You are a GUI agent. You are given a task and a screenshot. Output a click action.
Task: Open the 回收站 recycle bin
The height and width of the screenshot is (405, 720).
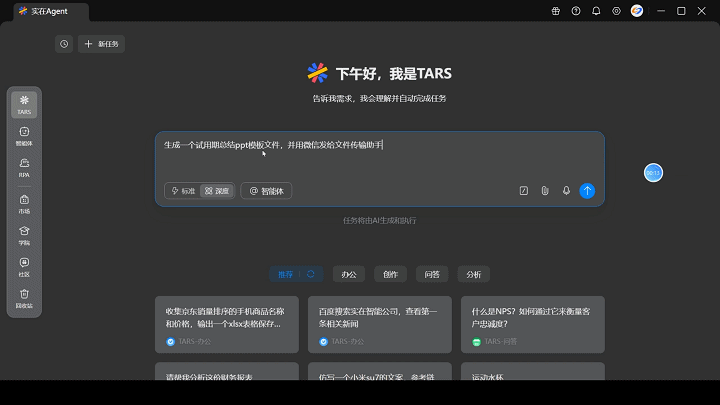point(24,298)
